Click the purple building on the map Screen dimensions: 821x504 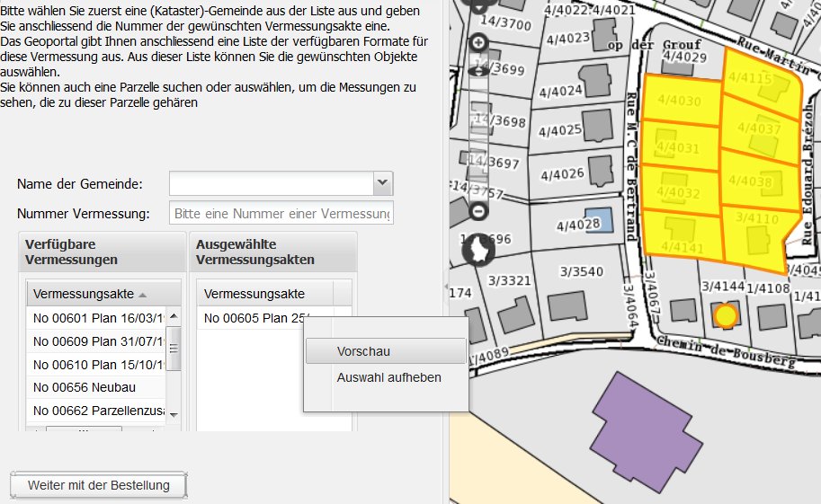[647, 433]
